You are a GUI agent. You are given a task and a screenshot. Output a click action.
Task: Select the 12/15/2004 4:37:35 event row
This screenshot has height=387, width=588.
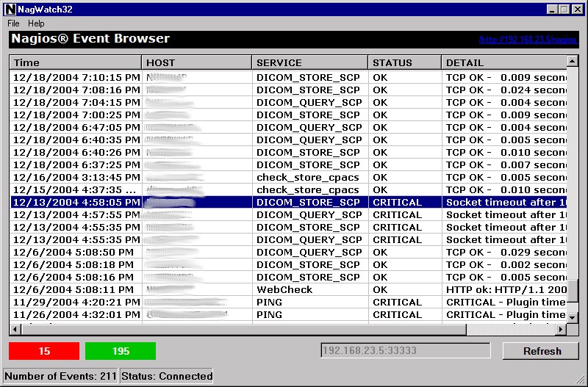(288, 190)
